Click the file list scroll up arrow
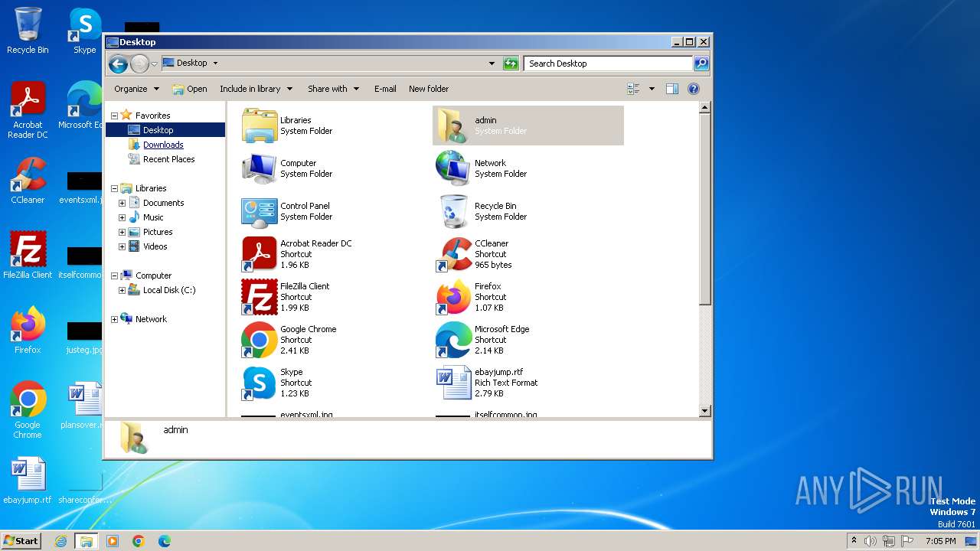This screenshot has width=980, height=551. [x=705, y=108]
